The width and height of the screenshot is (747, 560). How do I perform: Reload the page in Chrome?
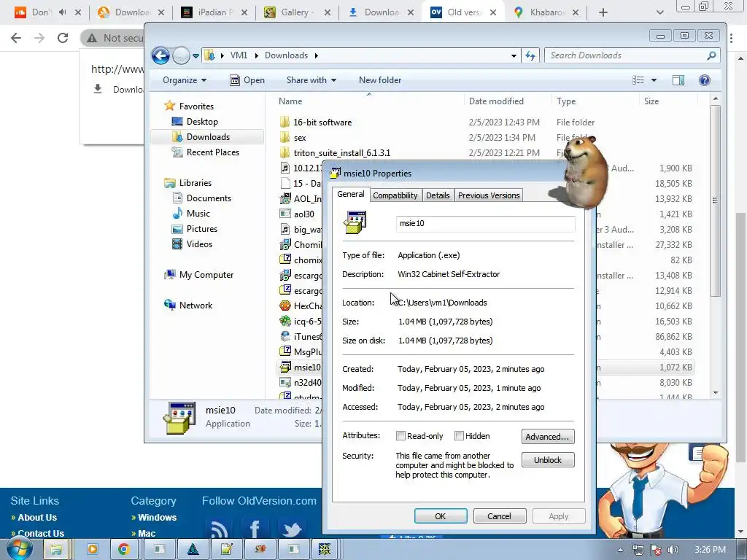coord(63,38)
